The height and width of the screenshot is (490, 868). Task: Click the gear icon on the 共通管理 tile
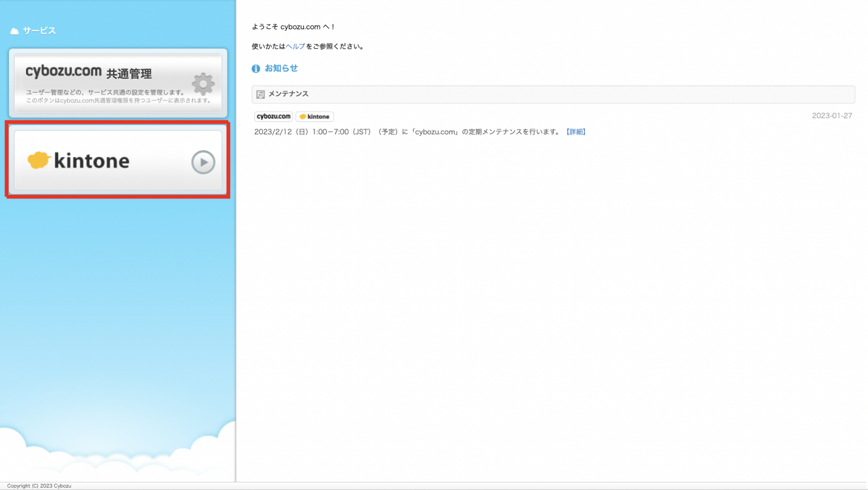[x=203, y=84]
